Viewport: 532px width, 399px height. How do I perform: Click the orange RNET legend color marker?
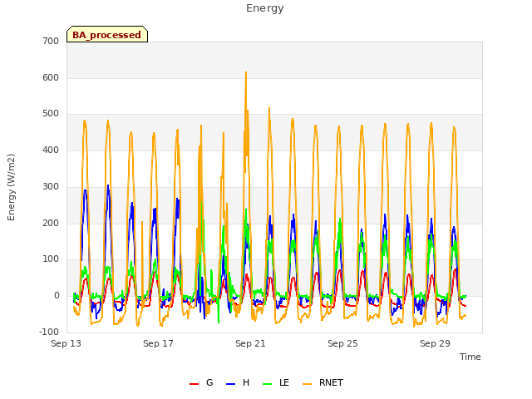[307, 384]
